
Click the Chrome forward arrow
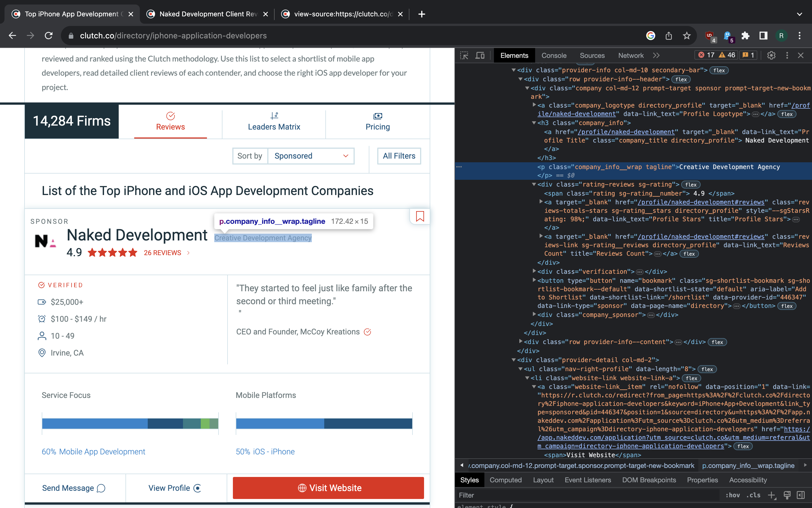30,36
